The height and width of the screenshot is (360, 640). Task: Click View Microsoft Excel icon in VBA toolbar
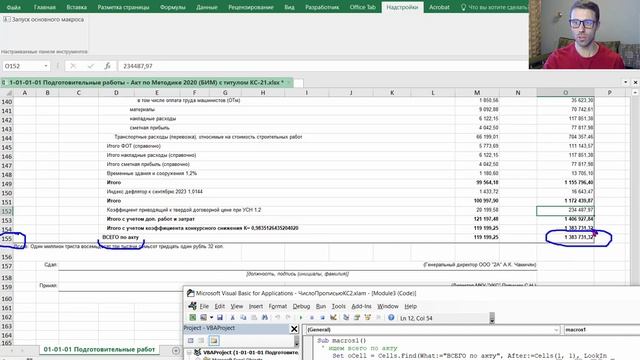pos(192,318)
